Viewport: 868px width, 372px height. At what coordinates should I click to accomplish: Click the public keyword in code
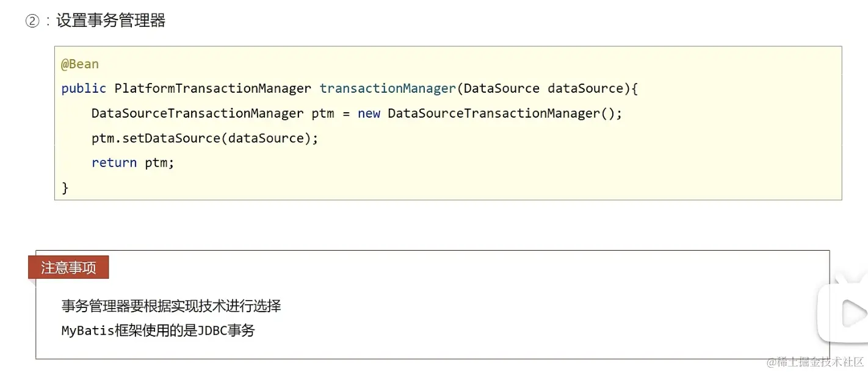tap(84, 88)
